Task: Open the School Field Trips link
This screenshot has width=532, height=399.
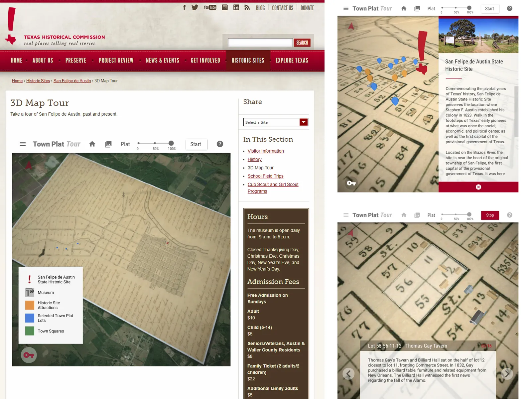Action: tap(265, 176)
